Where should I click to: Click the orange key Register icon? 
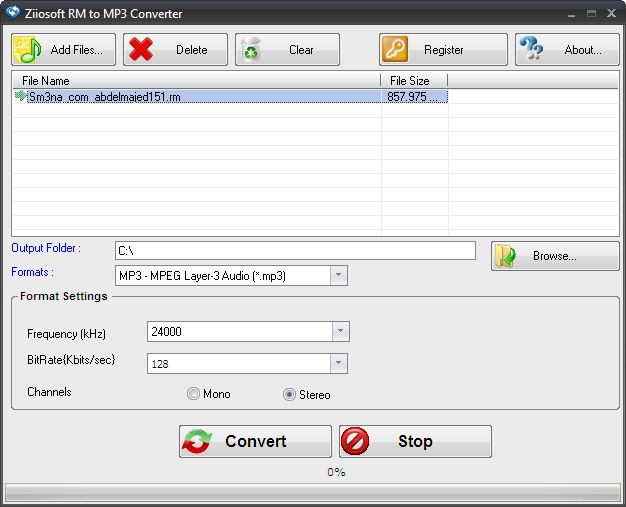tap(395, 50)
